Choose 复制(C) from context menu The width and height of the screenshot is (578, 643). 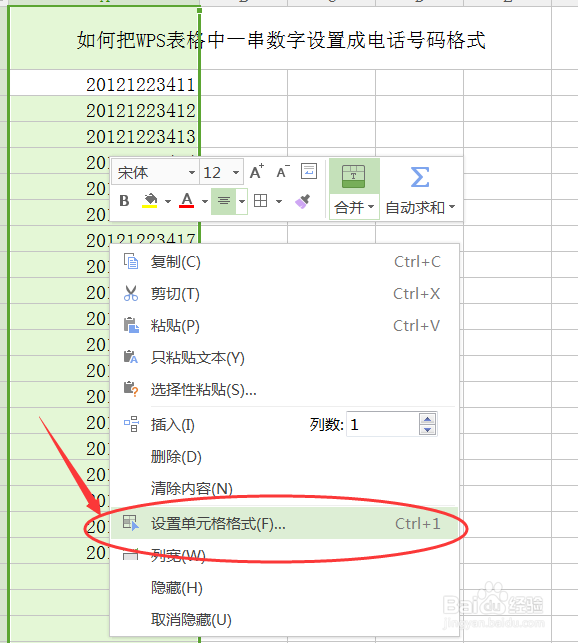tap(284, 262)
